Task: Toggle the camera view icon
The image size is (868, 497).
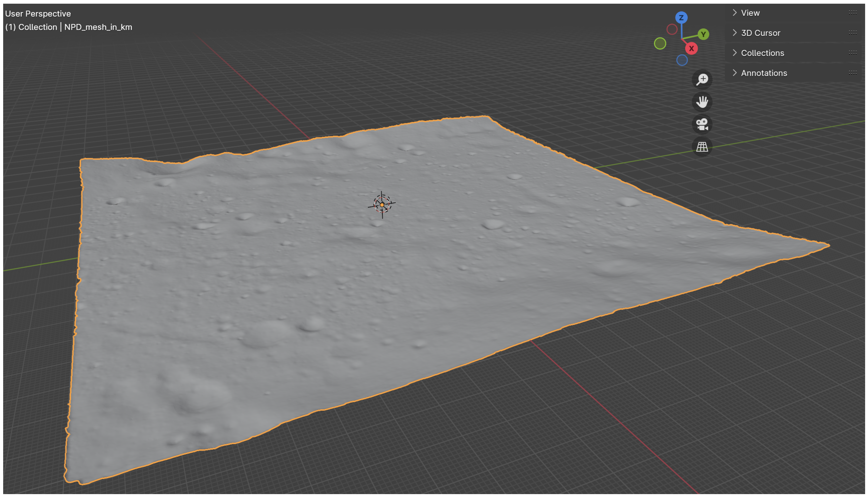Action: pos(702,124)
